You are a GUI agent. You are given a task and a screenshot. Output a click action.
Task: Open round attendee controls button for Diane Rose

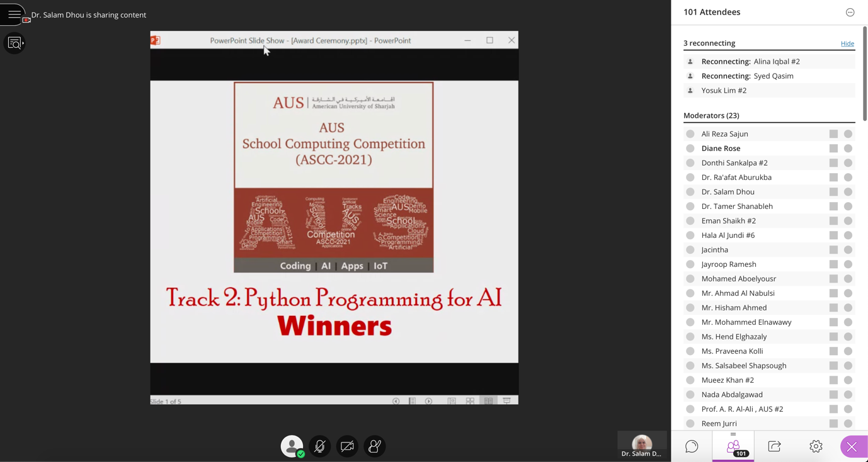tap(848, 149)
